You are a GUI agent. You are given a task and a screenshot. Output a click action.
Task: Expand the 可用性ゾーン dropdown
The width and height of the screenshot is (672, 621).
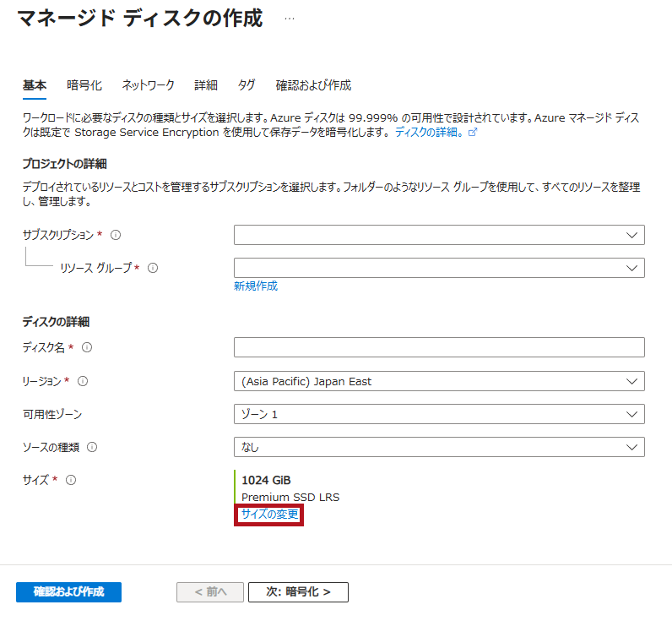coord(439,414)
